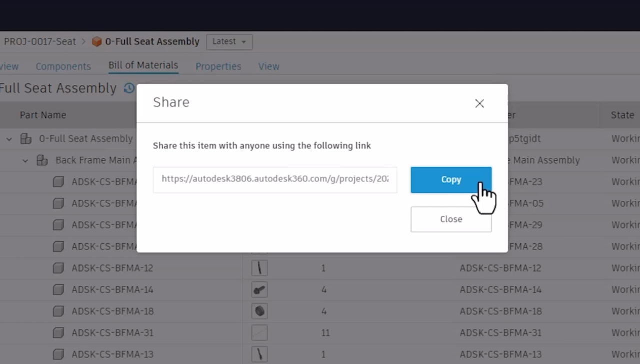Screen dimensions: 640x364
Task: Click the Copy button in Share dialog
Action: [x=450, y=180]
